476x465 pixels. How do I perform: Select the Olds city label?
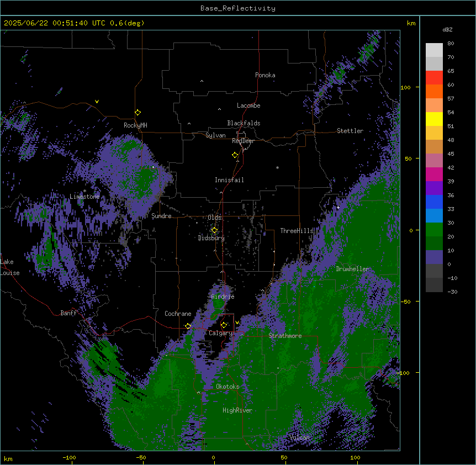[x=214, y=218]
